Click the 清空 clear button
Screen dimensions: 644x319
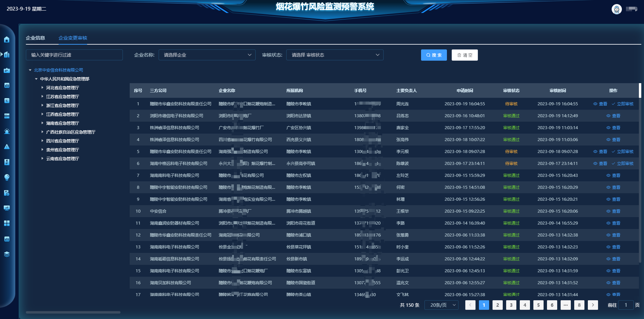tap(465, 55)
